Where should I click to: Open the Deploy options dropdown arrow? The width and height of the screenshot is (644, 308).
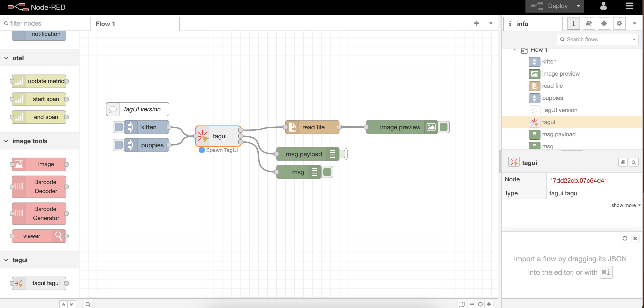578,6
